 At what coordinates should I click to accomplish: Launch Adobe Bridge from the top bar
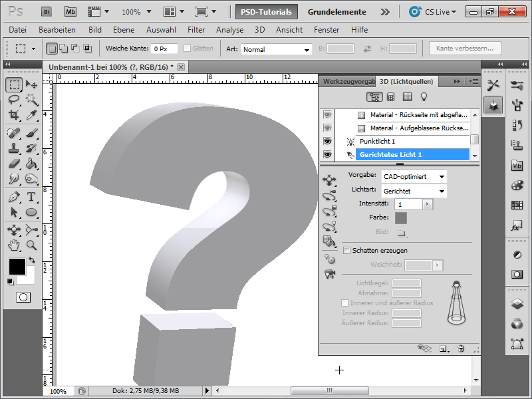click(x=47, y=12)
